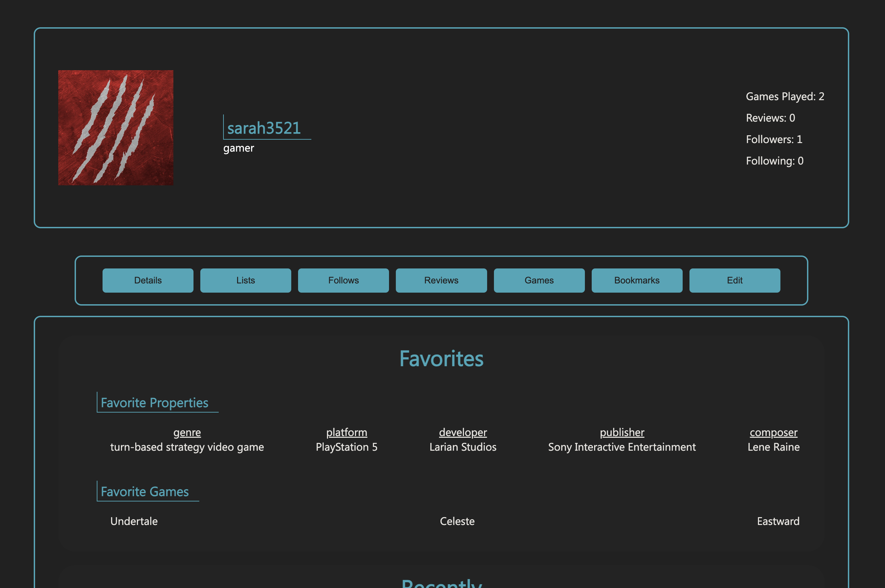The width and height of the screenshot is (885, 588).
Task: Open the publisher property link
Action: [x=622, y=432]
